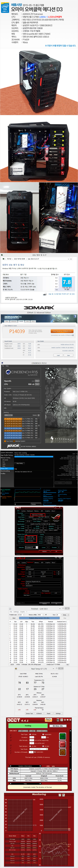Screen dimensions: 78x868
Task: Click XS Bench in Real Temp
Action: pyautogui.click(x=39, y=713)
